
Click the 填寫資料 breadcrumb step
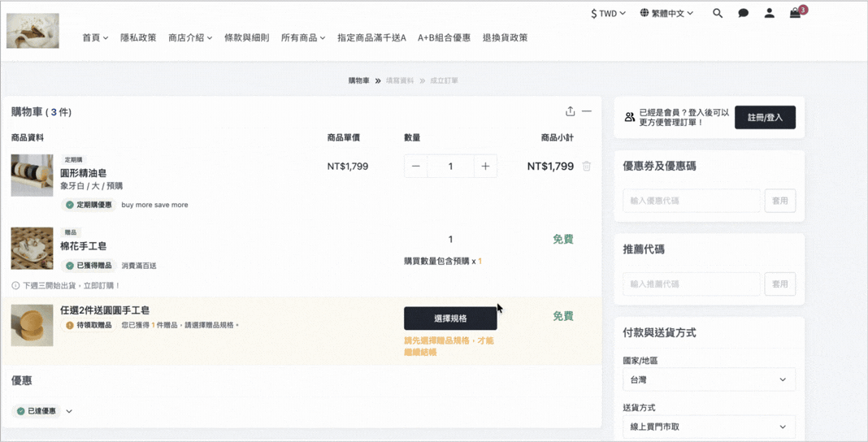(400, 80)
